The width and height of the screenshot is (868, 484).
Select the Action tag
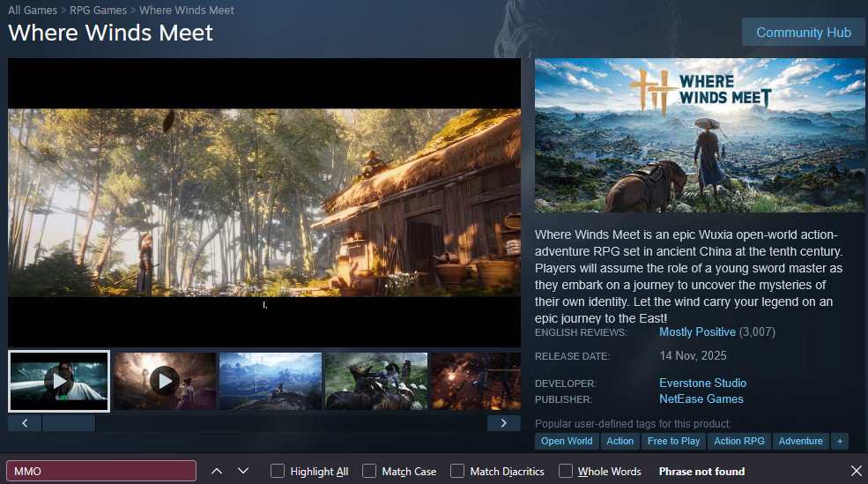point(619,441)
